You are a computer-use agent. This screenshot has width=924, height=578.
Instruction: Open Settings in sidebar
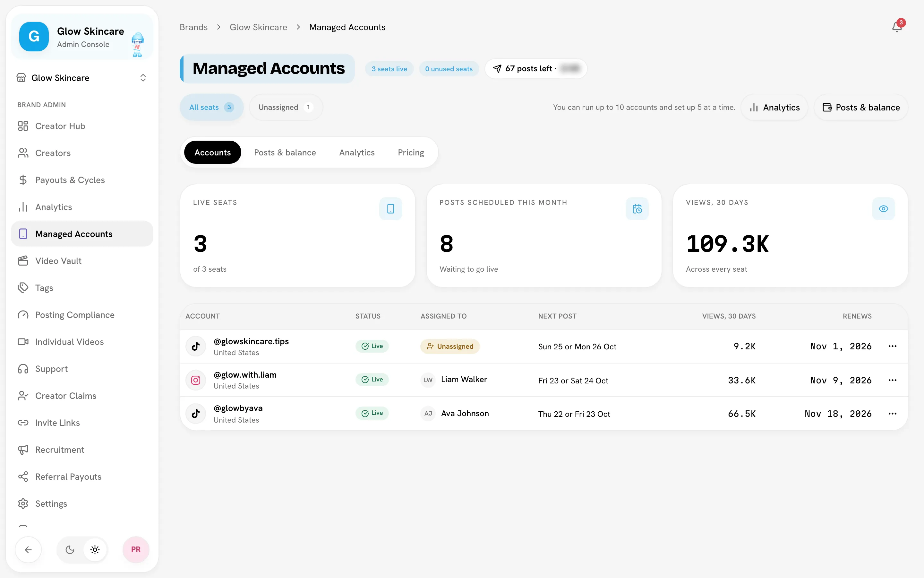coord(82,504)
